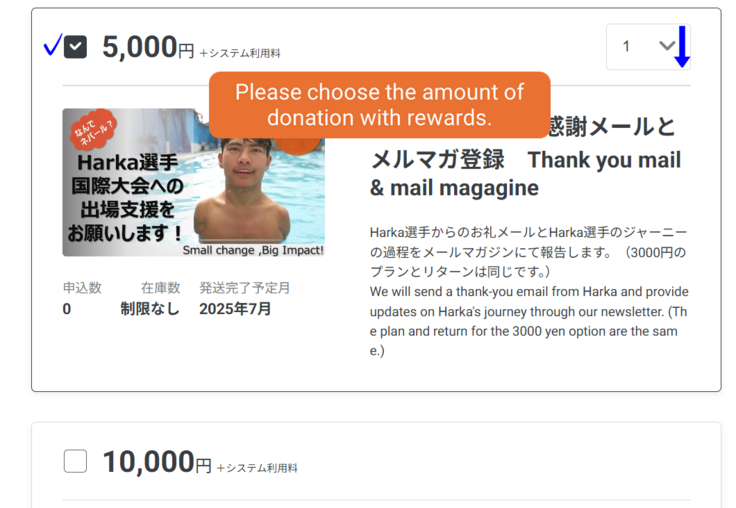Image resolution: width=736 pixels, height=508 pixels.
Task: Click the orange 'Please choose the amount' callout
Action: [379, 105]
